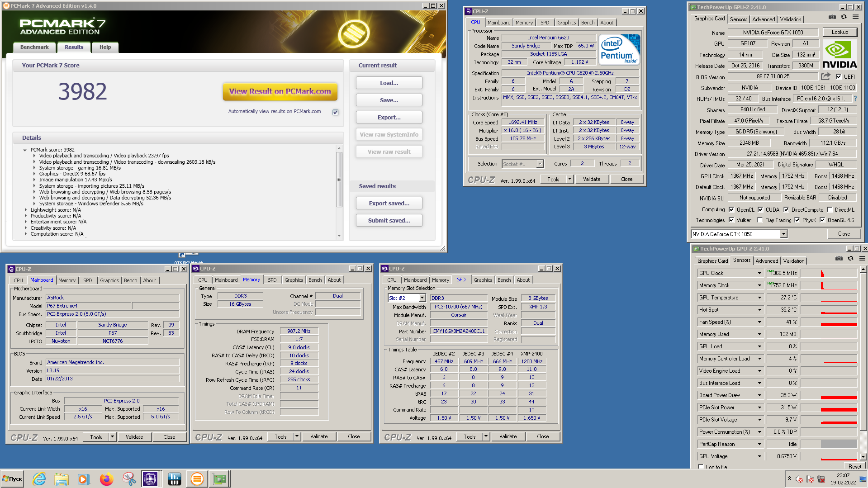Screen dimensions: 868x488
Task: Toggle the DirectML checkbox
Action: (830, 209)
